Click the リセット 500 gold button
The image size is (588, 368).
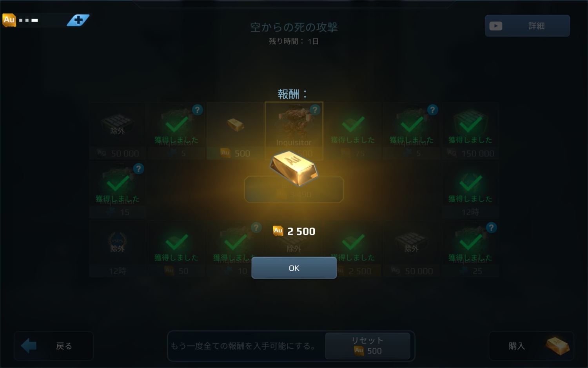click(367, 346)
